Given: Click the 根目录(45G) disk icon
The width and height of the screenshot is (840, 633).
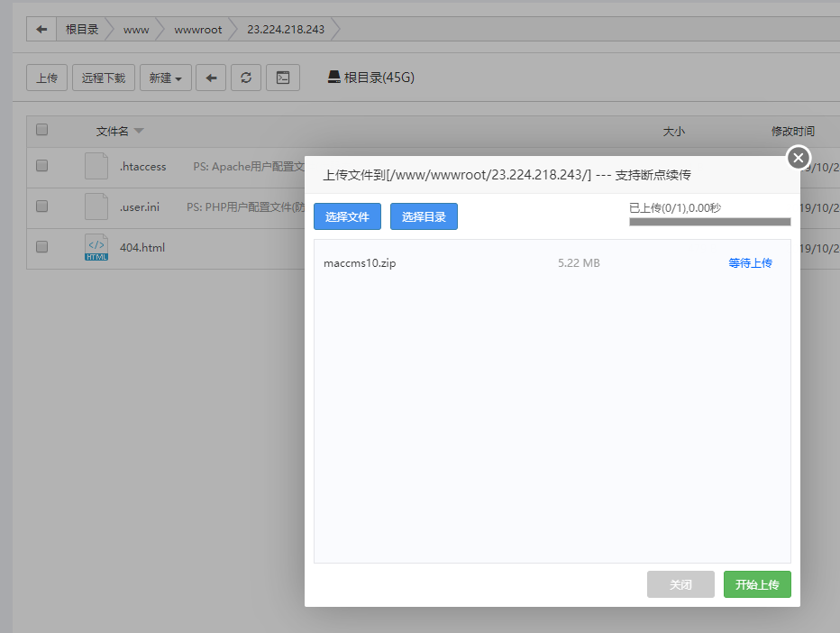Looking at the screenshot, I should click(x=333, y=78).
